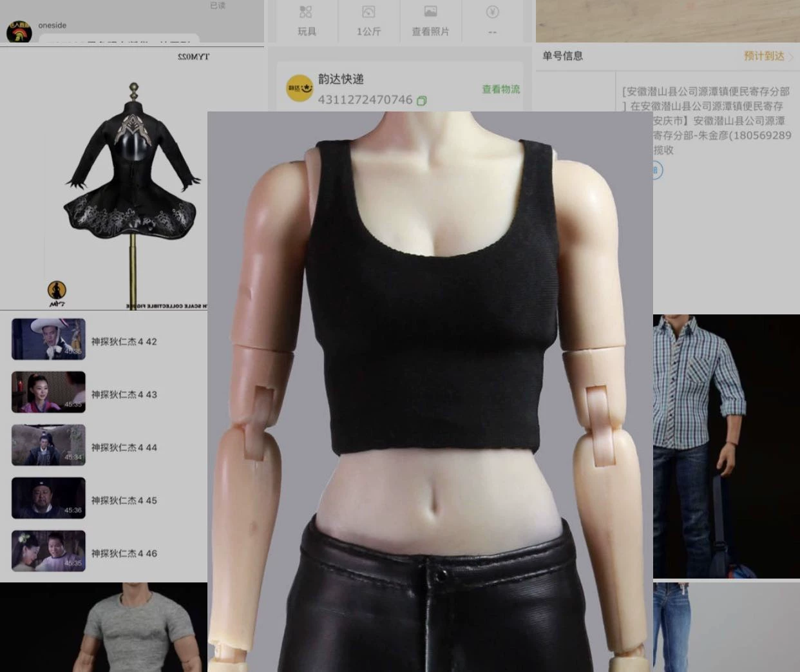Open the 神探狄仁杰4 43 video thumbnail
800x672 pixels.
(x=48, y=392)
